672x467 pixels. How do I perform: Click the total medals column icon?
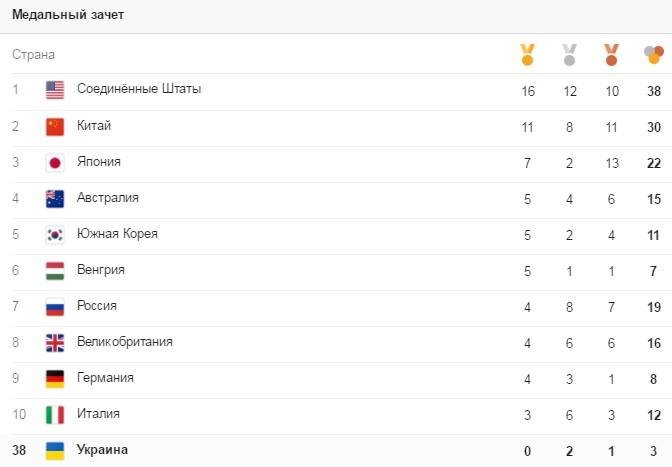coord(653,54)
